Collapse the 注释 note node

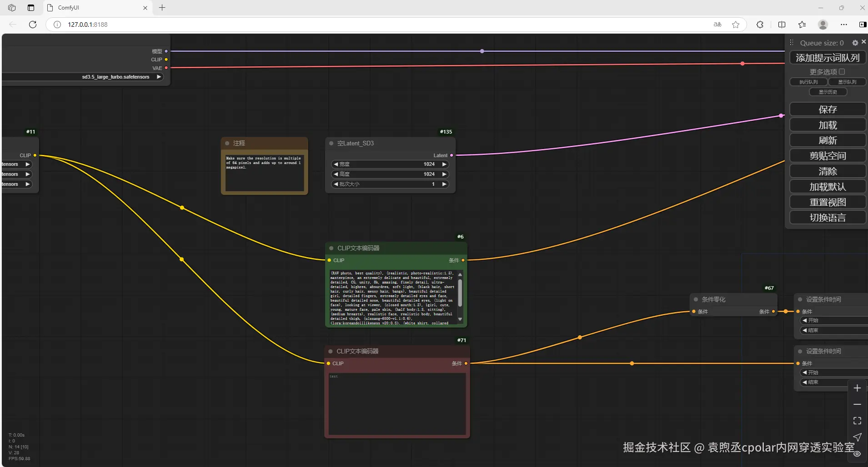click(x=227, y=143)
